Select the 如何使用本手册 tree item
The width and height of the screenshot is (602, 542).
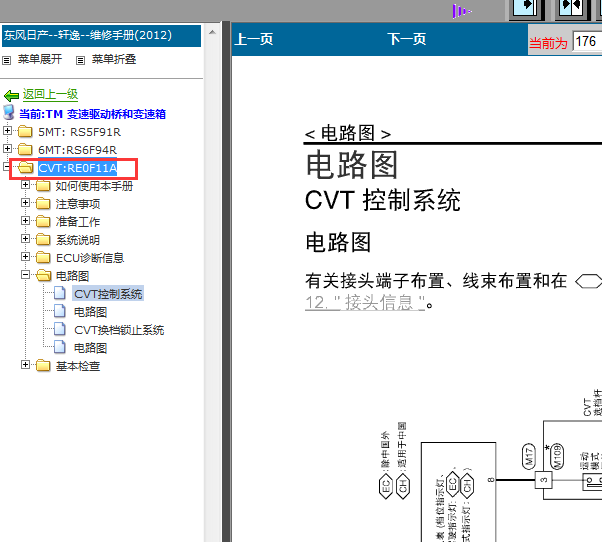tap(94, 186)
